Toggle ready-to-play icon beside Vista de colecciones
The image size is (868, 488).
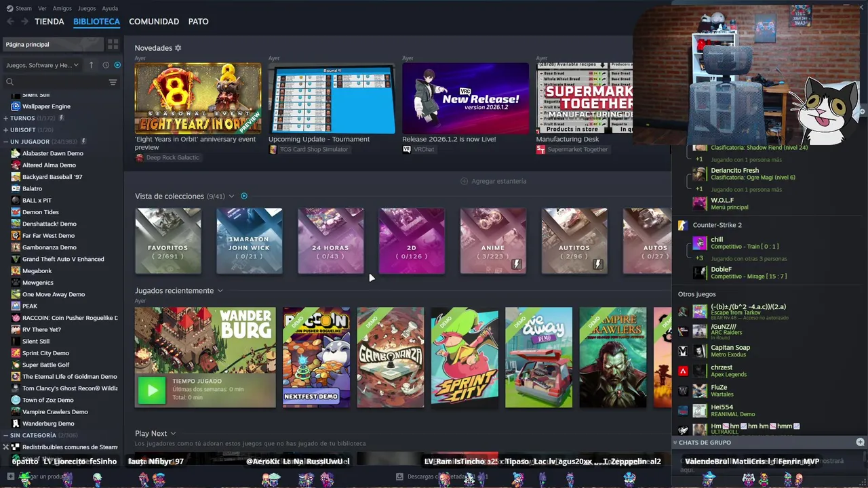244,197
